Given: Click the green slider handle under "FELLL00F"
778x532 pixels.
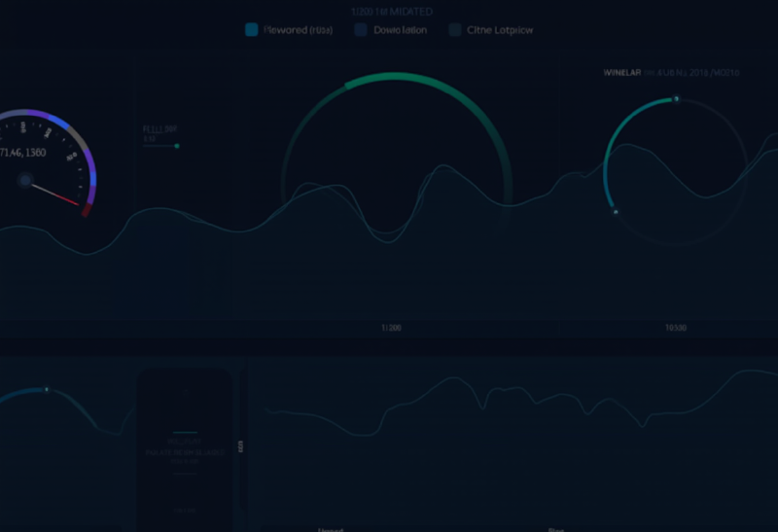Looking at the screenshot, I should tap(177, 146).
